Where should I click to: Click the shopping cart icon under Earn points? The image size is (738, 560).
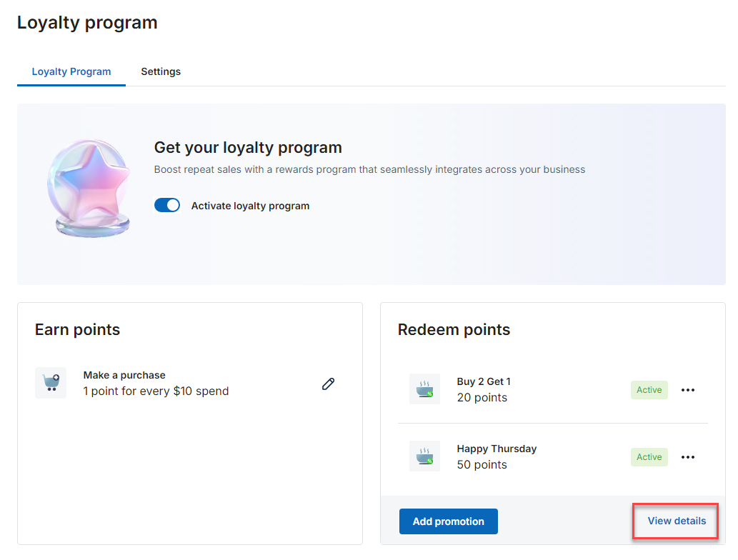(51, 383)
